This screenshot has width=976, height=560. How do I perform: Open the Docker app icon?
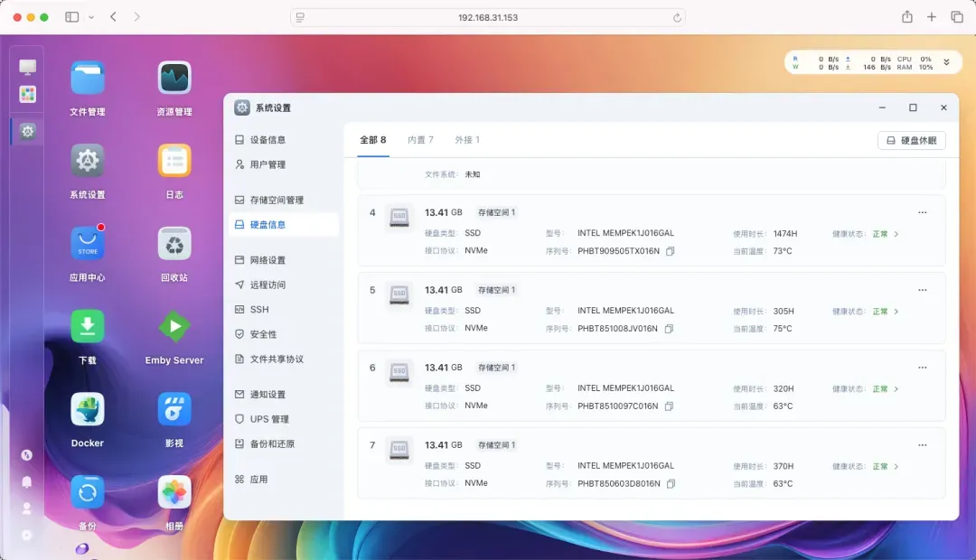(88, 409)
